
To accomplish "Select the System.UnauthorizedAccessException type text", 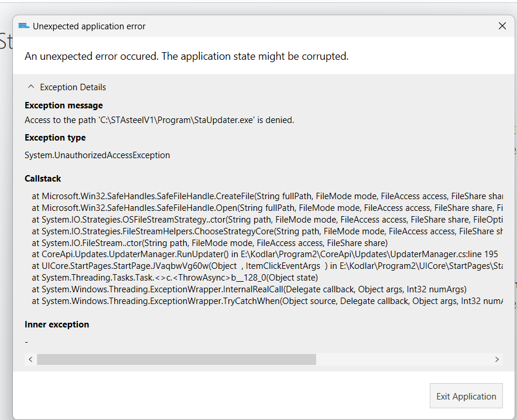I will point(97,155).
